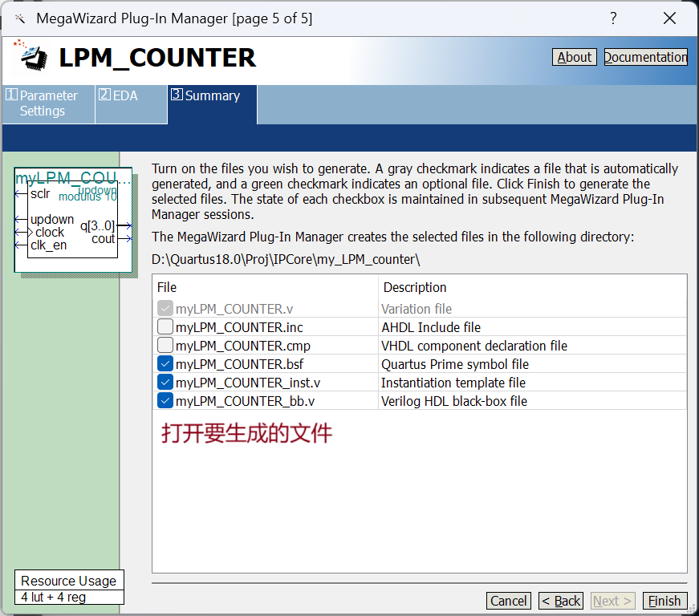699x616 pixels.
Task: Enable myLPM_COUNTER.inc AHDL Include file checkbox
Action: tap(165, 326)
